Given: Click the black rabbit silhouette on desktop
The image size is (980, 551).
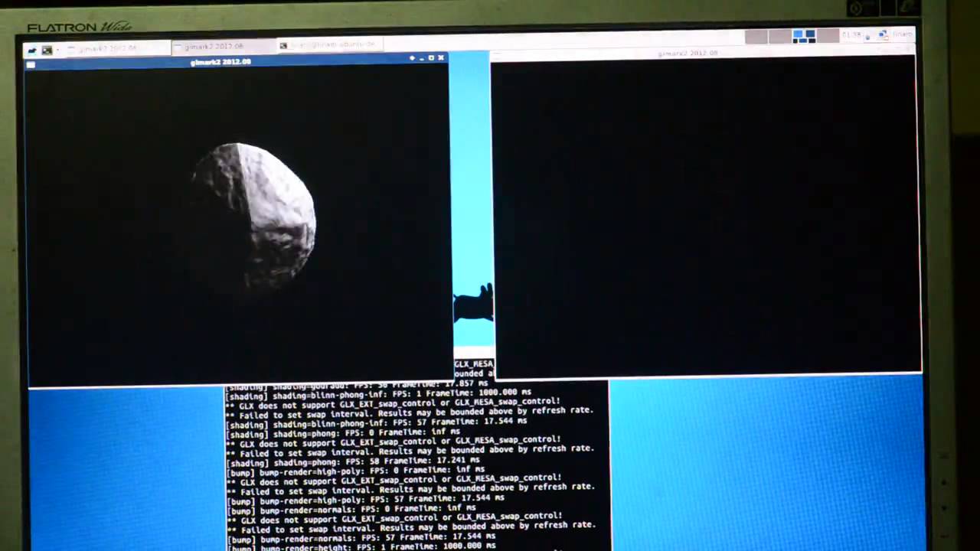Looking at the screenshot, I should tap(474, 304).
